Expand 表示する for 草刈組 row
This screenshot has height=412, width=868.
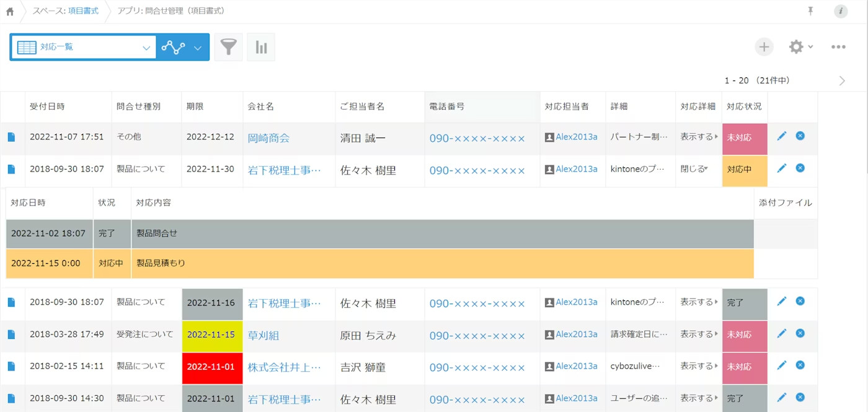pos(699,335)
